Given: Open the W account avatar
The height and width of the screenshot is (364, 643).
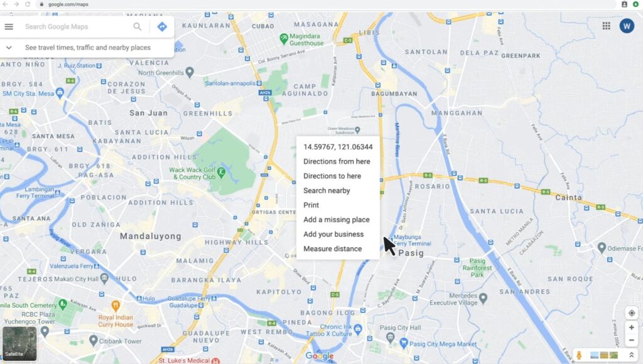Looking at the screenshot, I should pyautogui.click(x=627, y=26).
